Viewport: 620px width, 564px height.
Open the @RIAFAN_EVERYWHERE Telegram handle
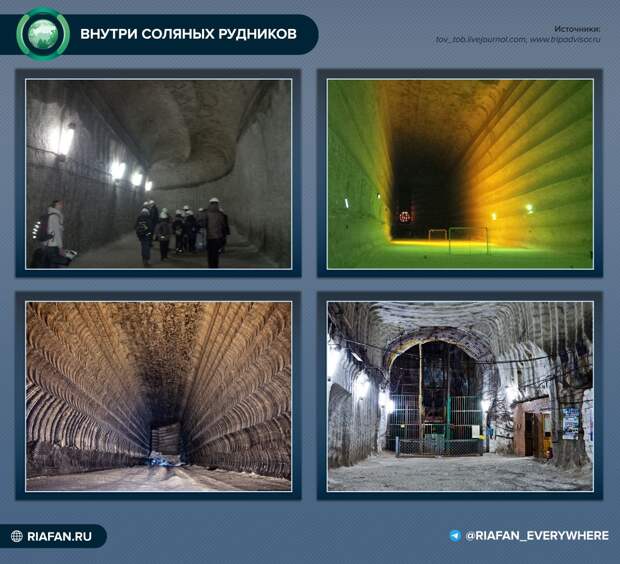(537, 536)
